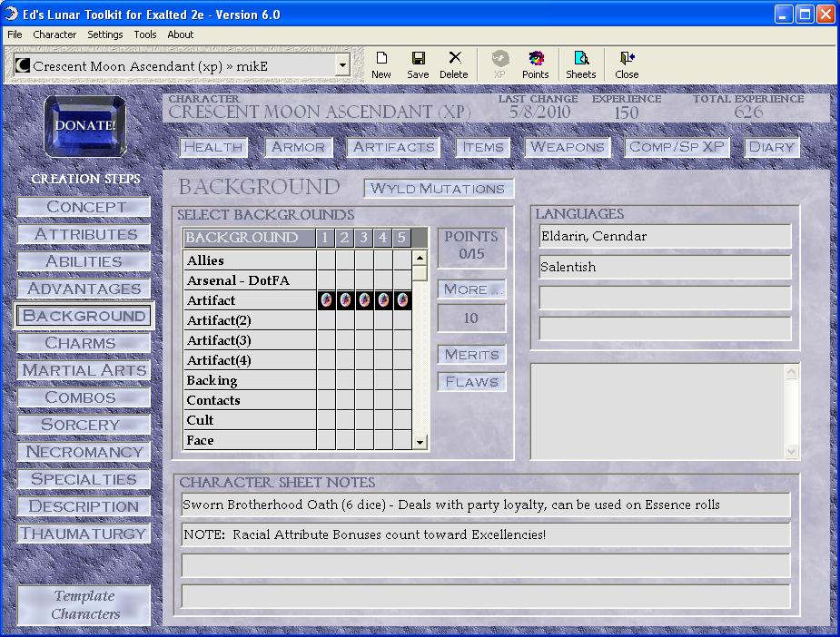The height and width of the screenshot is (637, 840).
Task: Go to the Abilities creation step
Action: [x=84, y=261]
